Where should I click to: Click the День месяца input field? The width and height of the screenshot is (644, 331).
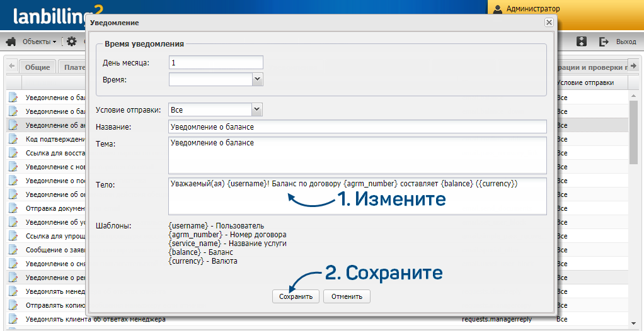(216, 63)
